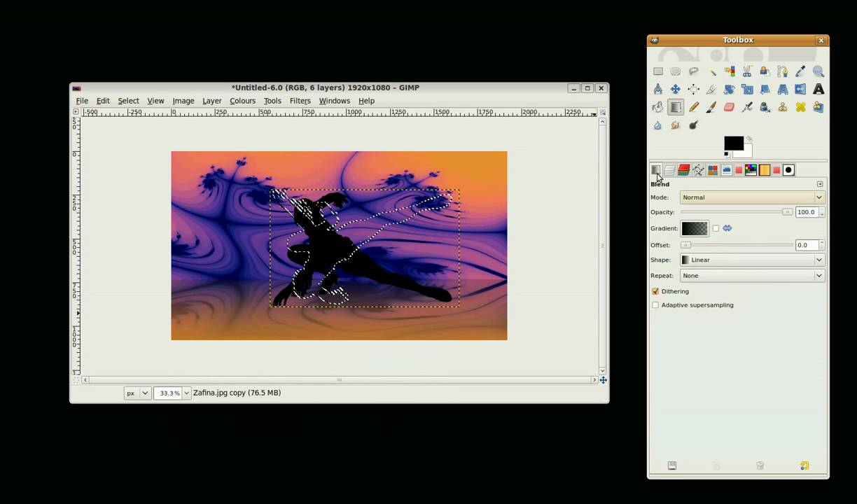The height and width of the screenshot is (504, 857).
Task: Toggle Quick Mask at canvas bottom-left corner
Action: pos(76,379)
